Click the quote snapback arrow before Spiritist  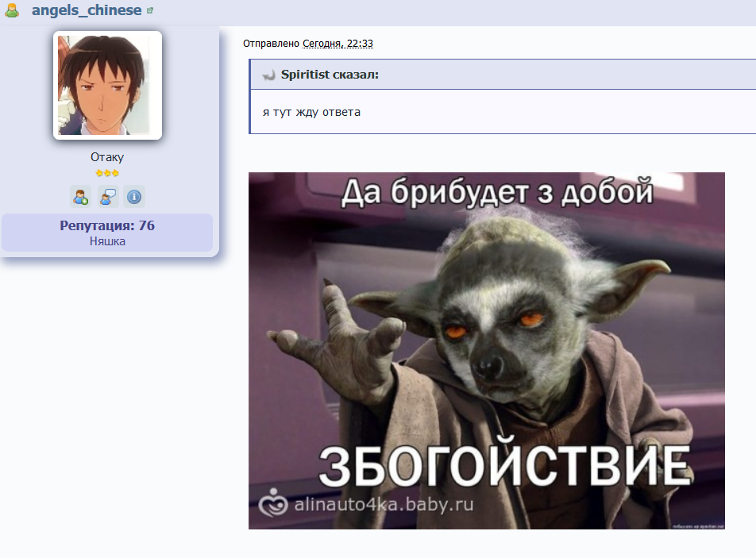tap(268, 75)
